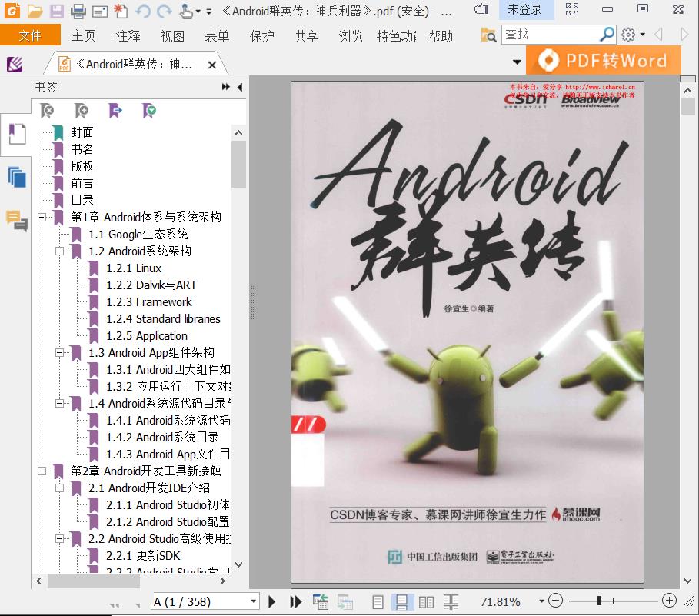Click the 查找 search input field
Screen dimensions: 699x616
(x=551, y=35)
